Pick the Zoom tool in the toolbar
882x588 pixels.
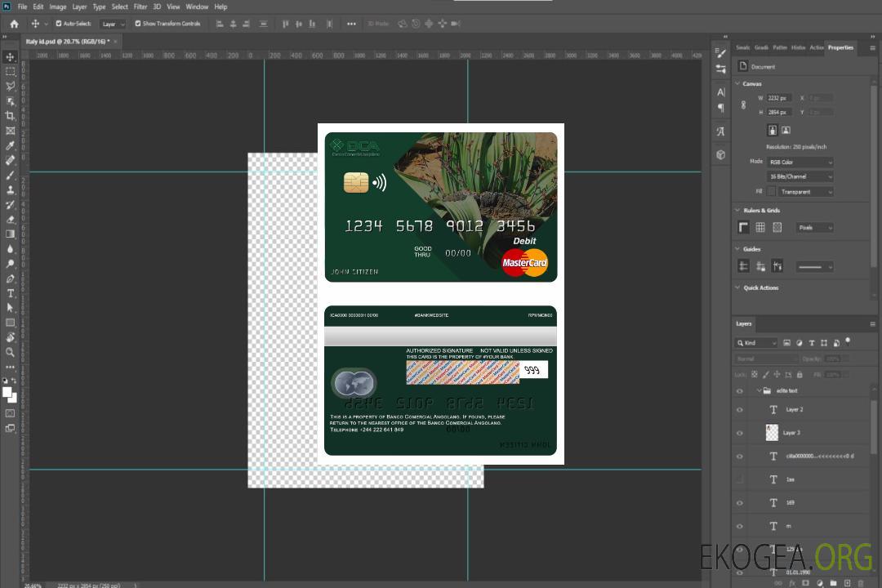pos(11,352)
